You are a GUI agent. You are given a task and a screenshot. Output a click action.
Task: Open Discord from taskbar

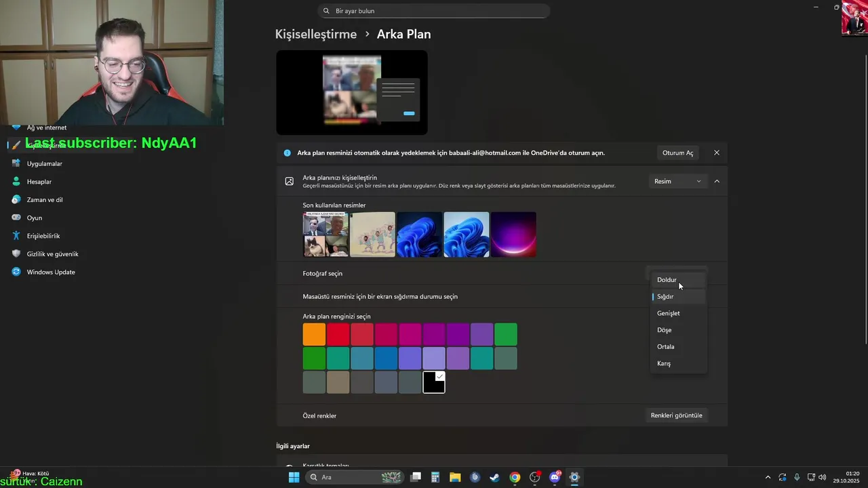coord(555,477)
